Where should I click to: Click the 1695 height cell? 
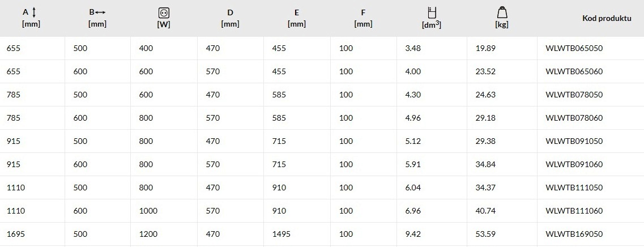(x=32, y=234)
